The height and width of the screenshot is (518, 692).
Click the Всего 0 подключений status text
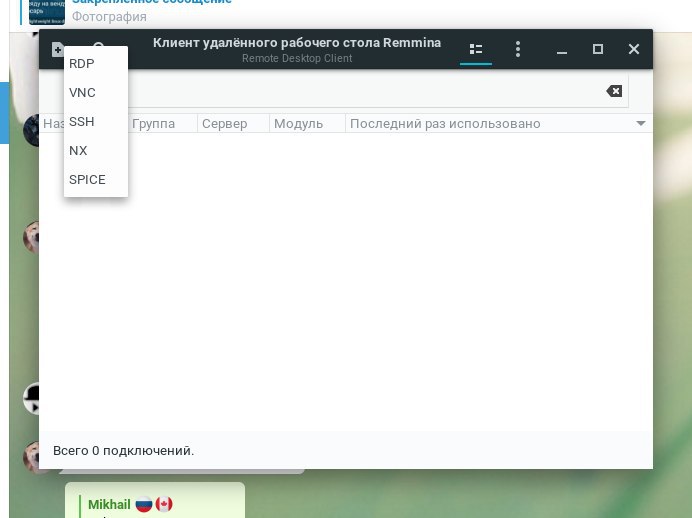pos(124,450)
